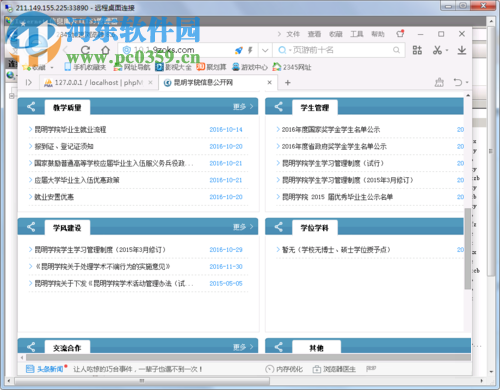Select the 学生管理 section tab
Screen dimensions: 500x390
pyautogui.click(x=315, y=107)
